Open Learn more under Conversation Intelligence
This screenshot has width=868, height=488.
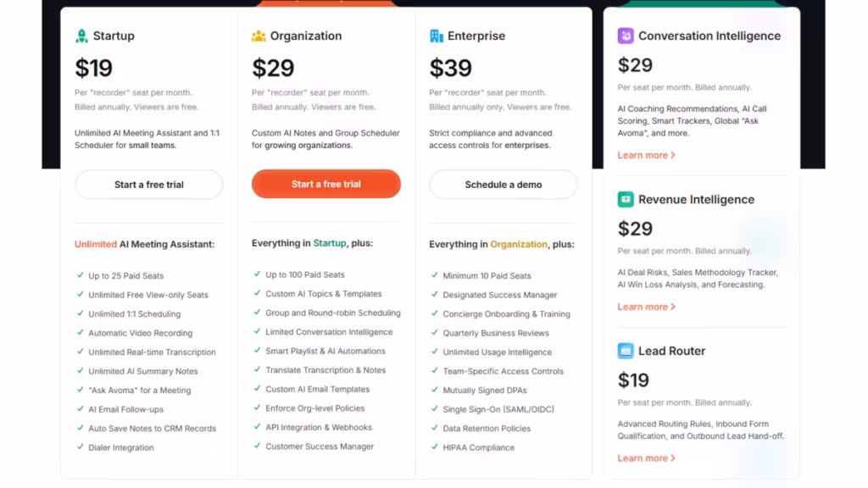646,156
